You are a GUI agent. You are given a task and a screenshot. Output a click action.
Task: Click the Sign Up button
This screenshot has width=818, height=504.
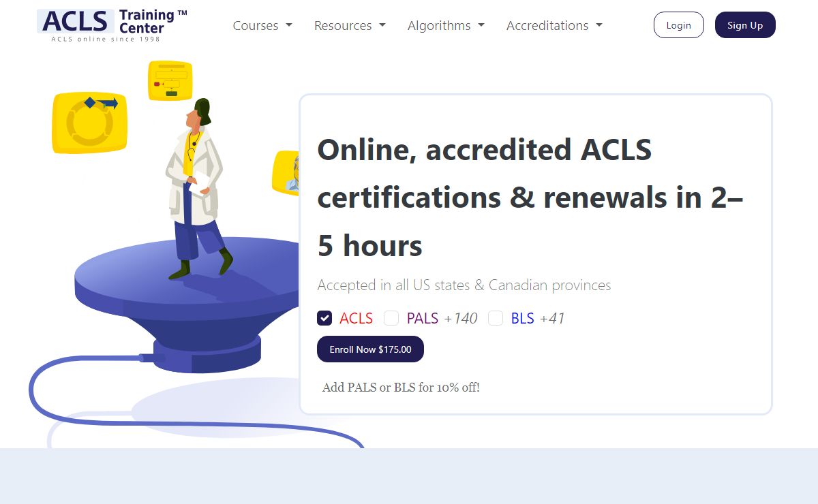click(x=745, y=25)
